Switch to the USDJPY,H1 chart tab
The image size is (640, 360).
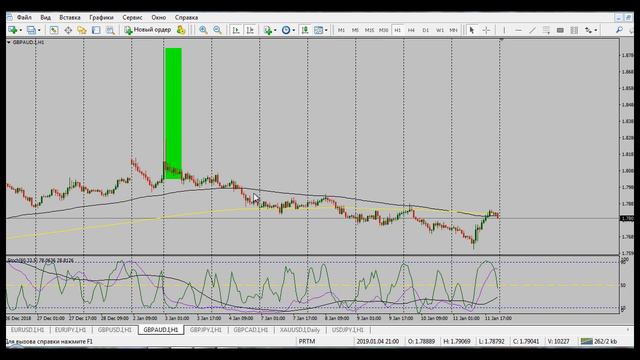click(x=347, y=330)
